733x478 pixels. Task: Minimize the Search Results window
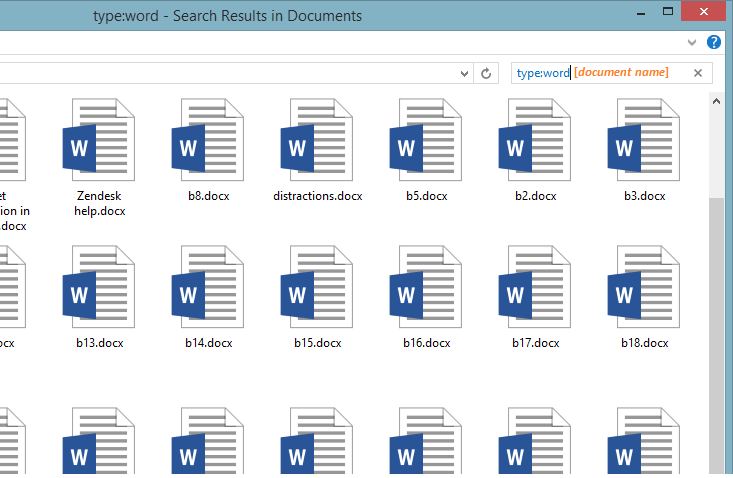coord(641,12)
